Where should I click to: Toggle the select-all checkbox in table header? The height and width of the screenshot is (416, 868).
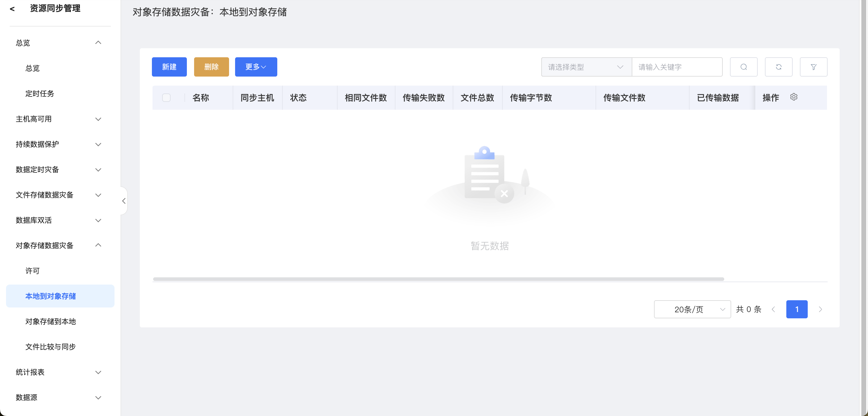click(166, 97)
